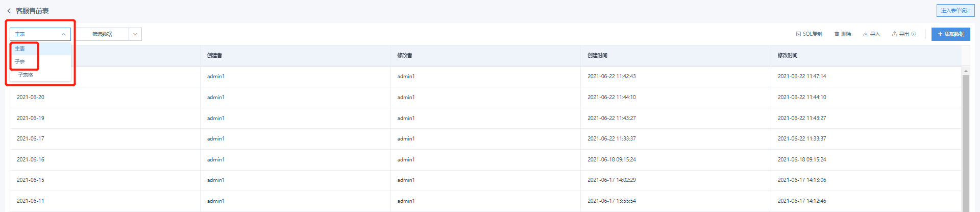The width and height of the screenshot is (980, 212).
Task: Click creation time 2021-06-18 09:15:24
Action: click(611, 159)
